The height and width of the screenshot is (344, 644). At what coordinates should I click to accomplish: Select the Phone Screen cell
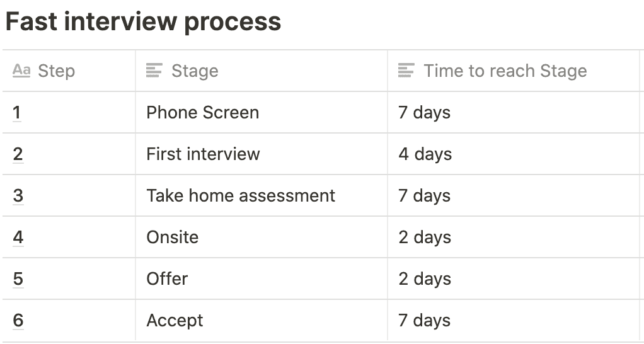(262, 113)
